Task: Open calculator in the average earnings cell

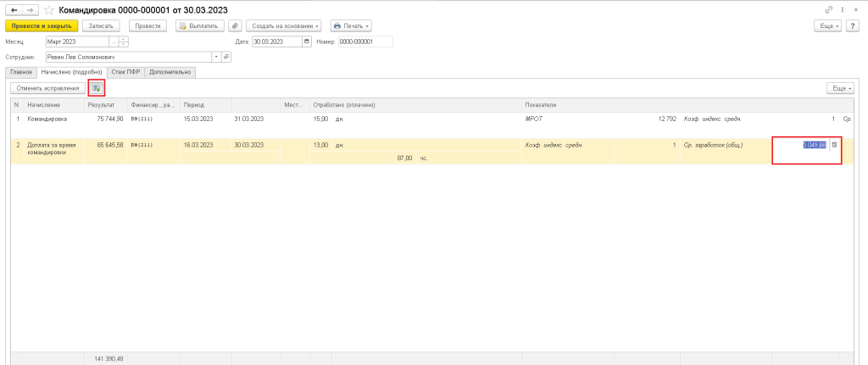Action: coord(833,145)
